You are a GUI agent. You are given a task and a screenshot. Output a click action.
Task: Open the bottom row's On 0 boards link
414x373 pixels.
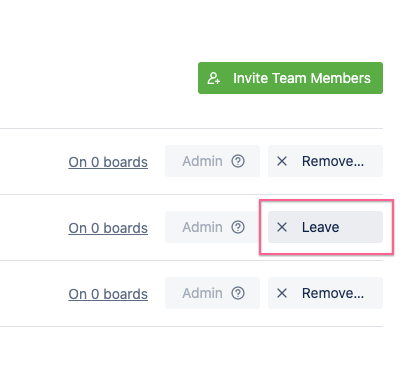point(108,294)
